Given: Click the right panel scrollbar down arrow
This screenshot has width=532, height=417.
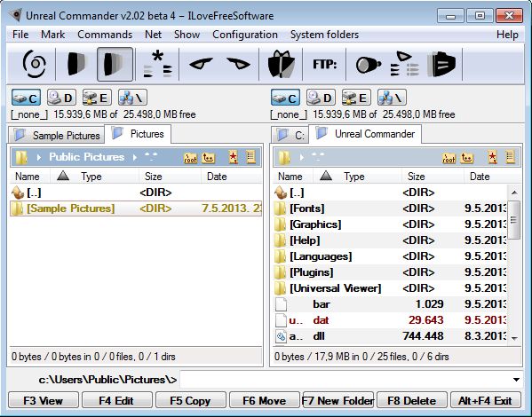Looking at the screenshot, I should (514, 338).
